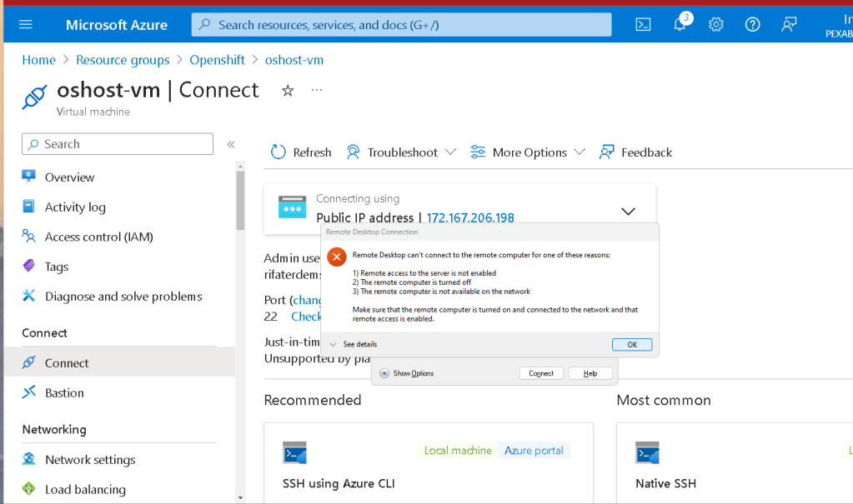Click the SSH using Azure CLI terminal icon
Screen dimensions: 853x504
(295, 452)
